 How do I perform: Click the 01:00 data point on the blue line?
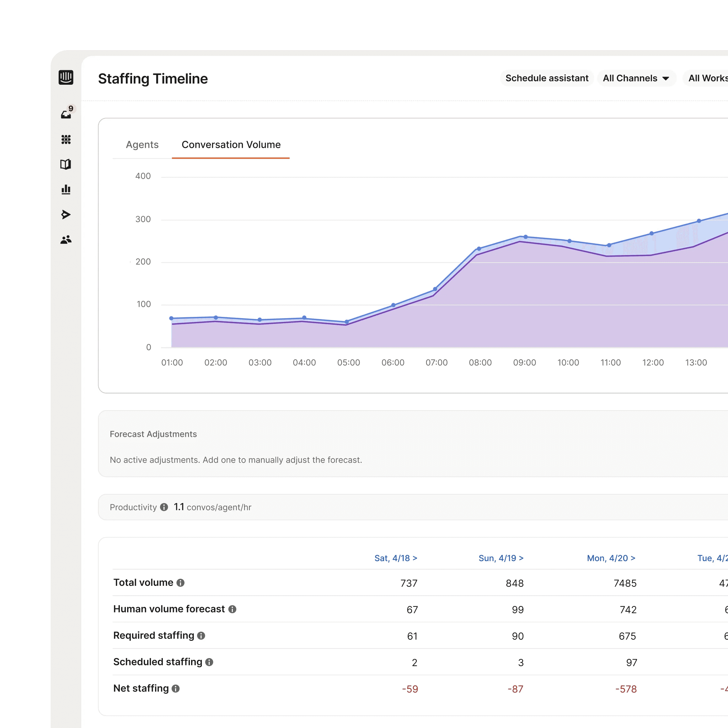[171, 318]
